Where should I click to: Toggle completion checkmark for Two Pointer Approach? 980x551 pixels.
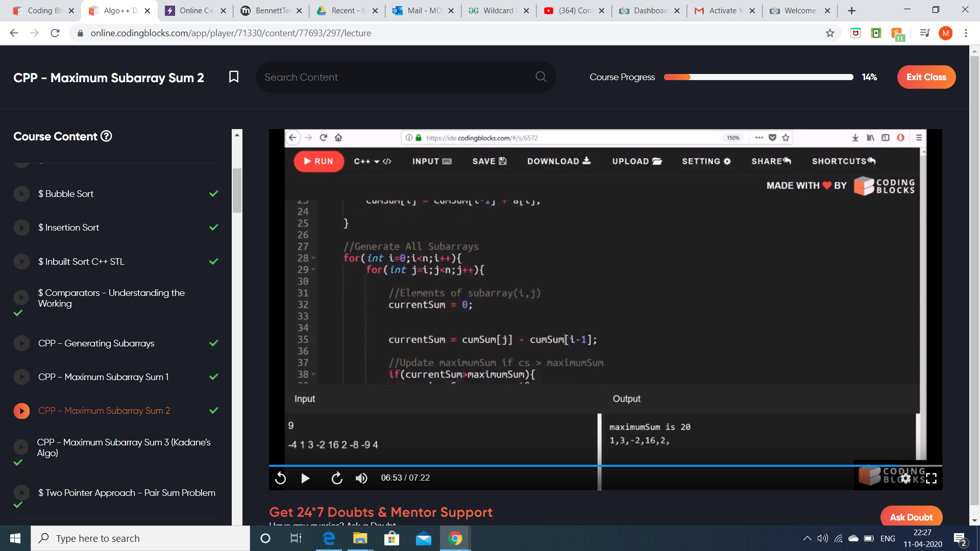pos(18,505)
